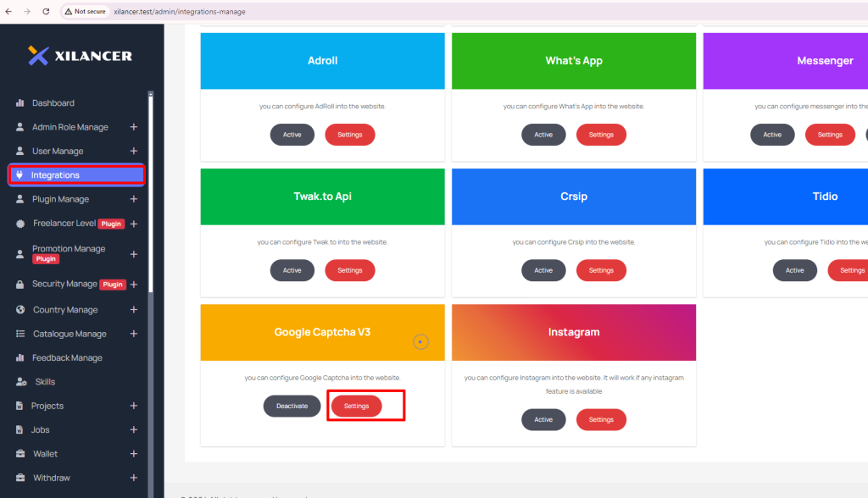Open the Integrations menu item
868x498 pixels.
(x=76, y=174)
